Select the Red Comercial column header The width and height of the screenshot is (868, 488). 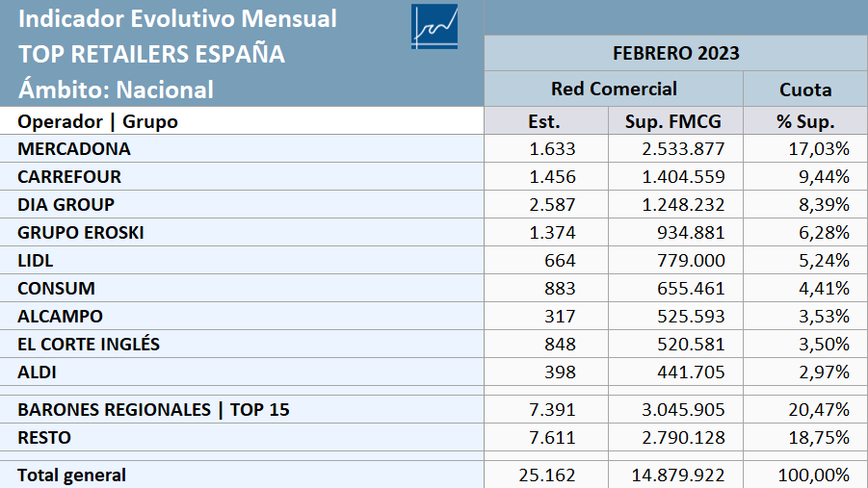[614, 89]
